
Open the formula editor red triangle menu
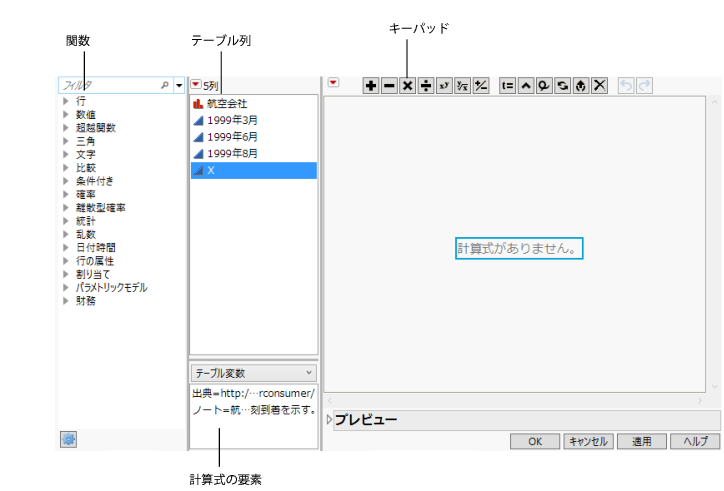pos(333,83)
